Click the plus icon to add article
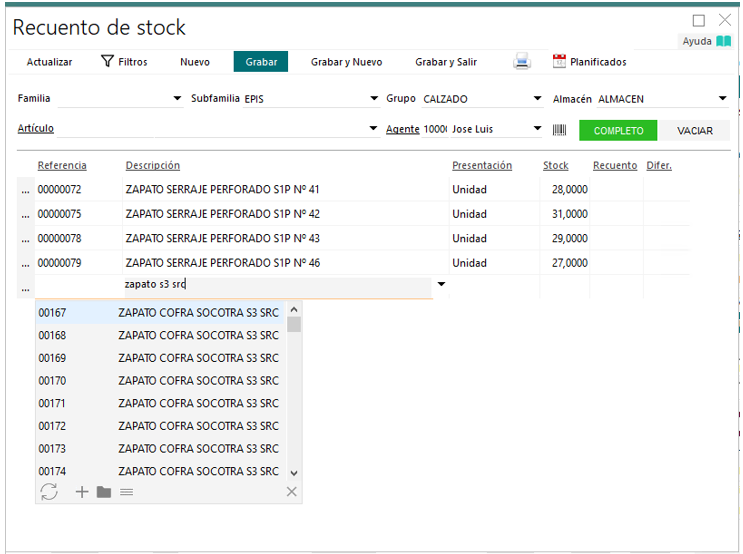Image resolution: width=743 pixels, height=554 pixels. tap(82, 491)
